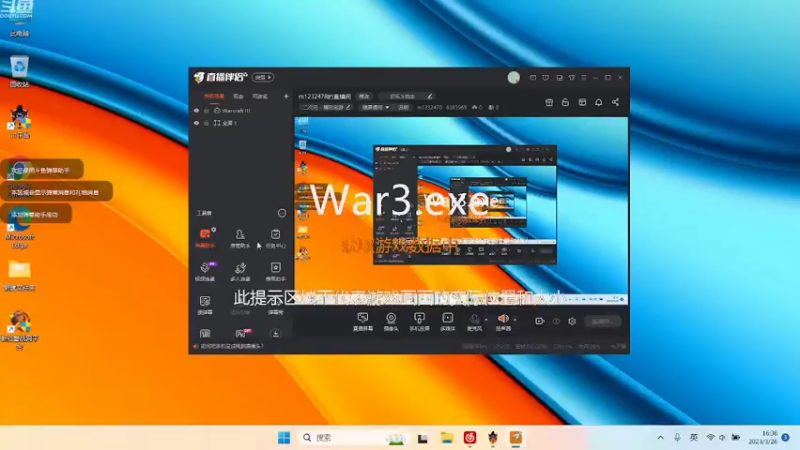Click the small button after the dropdown

click(x=403, y=107)
